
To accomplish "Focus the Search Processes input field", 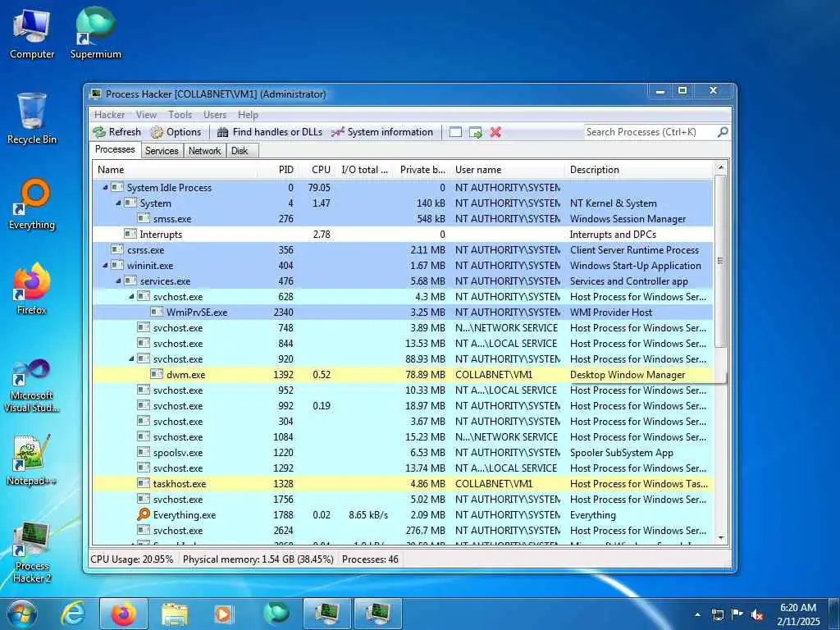I will pos(651,132).
